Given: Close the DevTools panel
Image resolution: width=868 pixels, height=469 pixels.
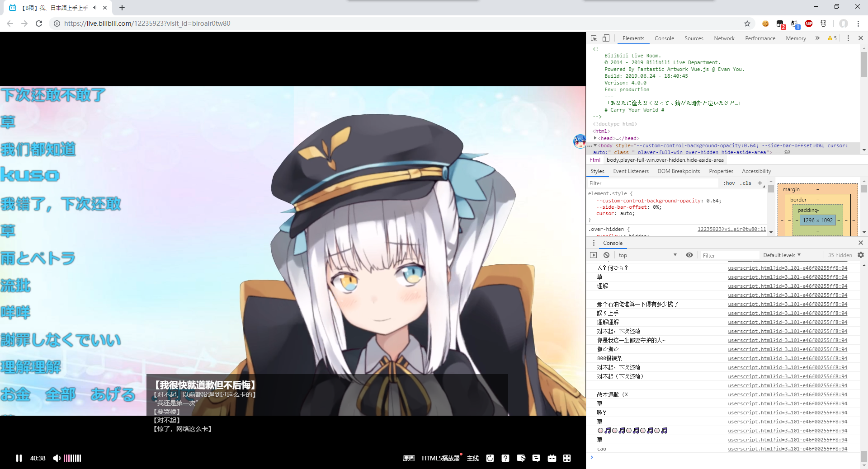Looking at the screenshot, I should click(x=861, y=38).
